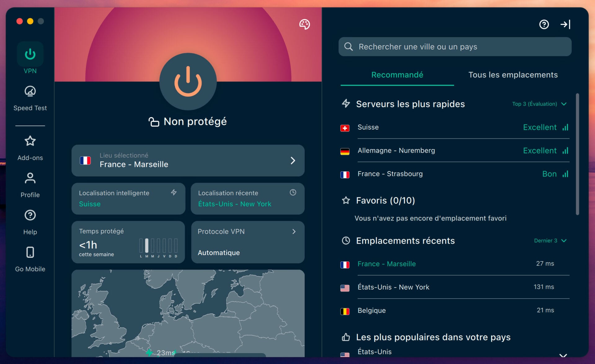Open Go Mobile
595x364 pixels.
(x=30, y=258)
